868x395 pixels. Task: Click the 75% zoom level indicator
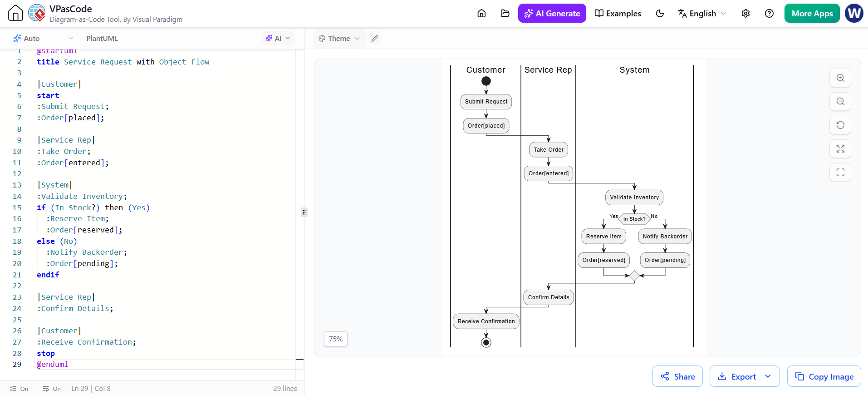(336, 339)
